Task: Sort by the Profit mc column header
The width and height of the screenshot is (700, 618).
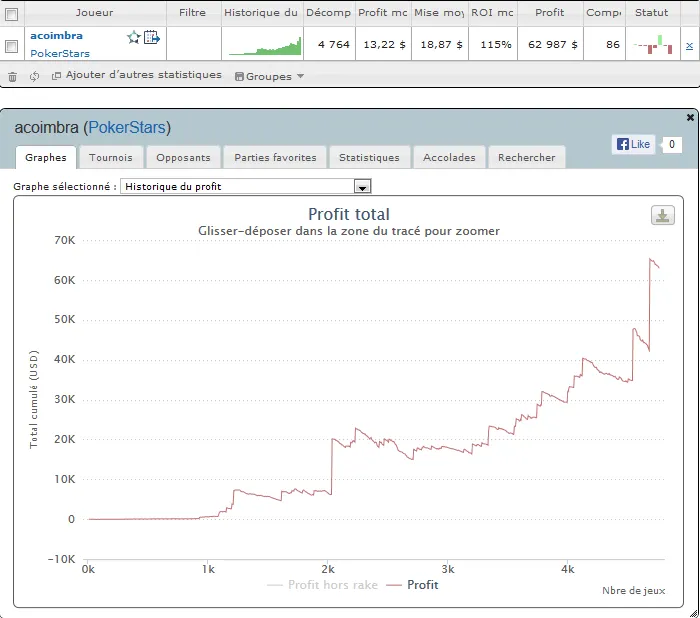Action: pyautogui.click(x=383, y=13)
